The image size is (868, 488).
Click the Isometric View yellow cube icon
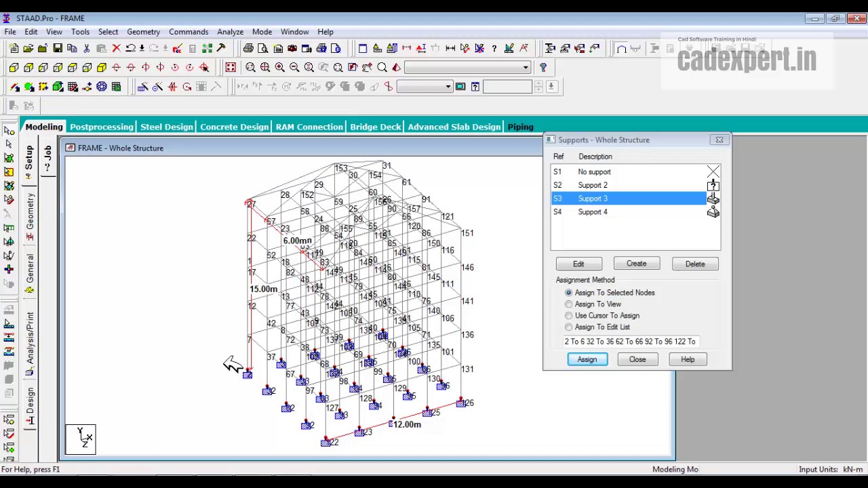pos(102,67)
